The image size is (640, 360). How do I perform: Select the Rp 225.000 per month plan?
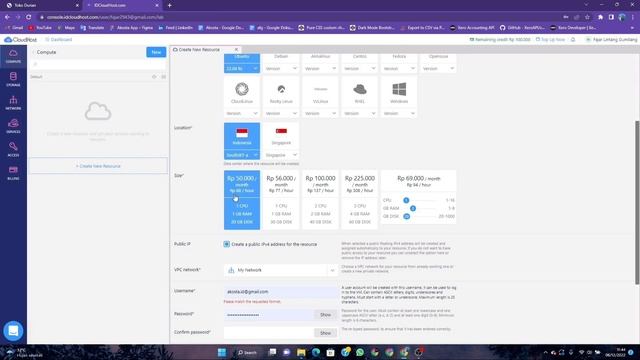(360, 200)
